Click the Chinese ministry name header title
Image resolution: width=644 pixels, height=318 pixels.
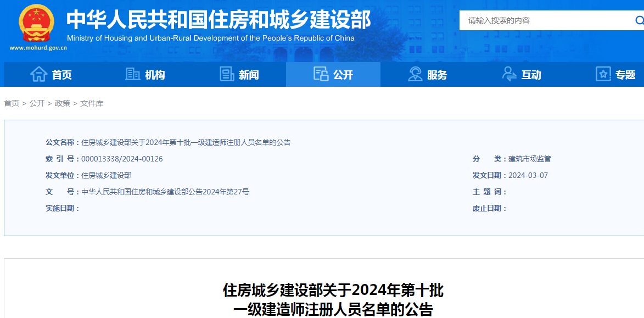pyautogui.click(x=219, y=19)
